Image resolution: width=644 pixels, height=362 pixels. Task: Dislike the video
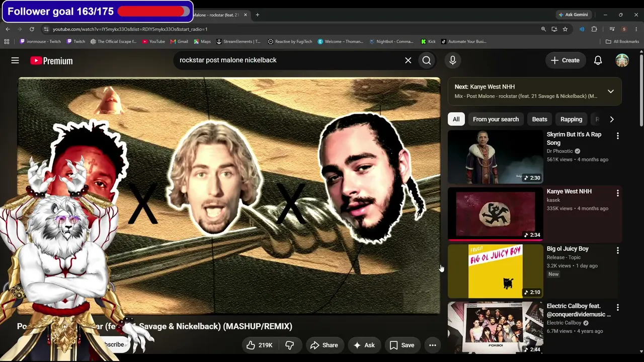pyautogui.click(x=289, y=345)
